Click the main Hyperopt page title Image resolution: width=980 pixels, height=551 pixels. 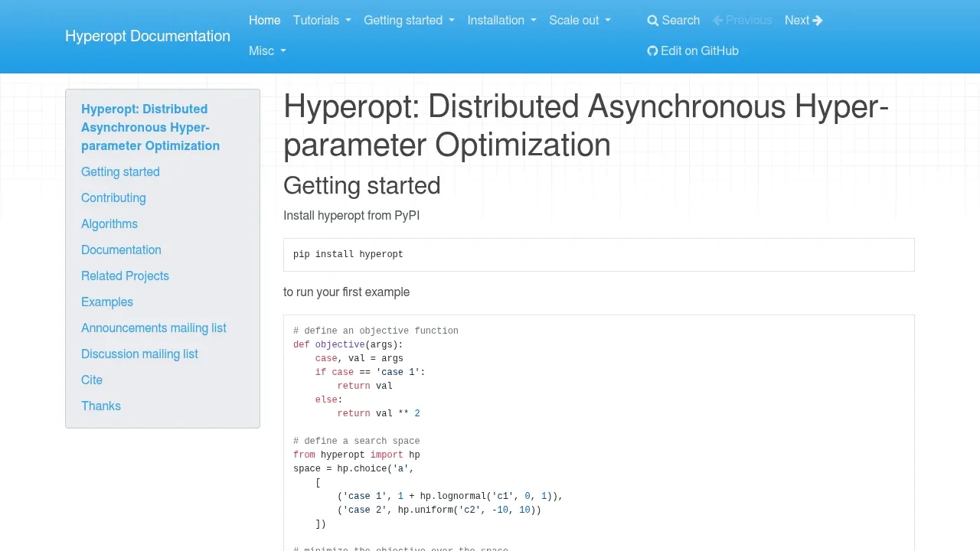pyautogui.click(x=586, y=126)
